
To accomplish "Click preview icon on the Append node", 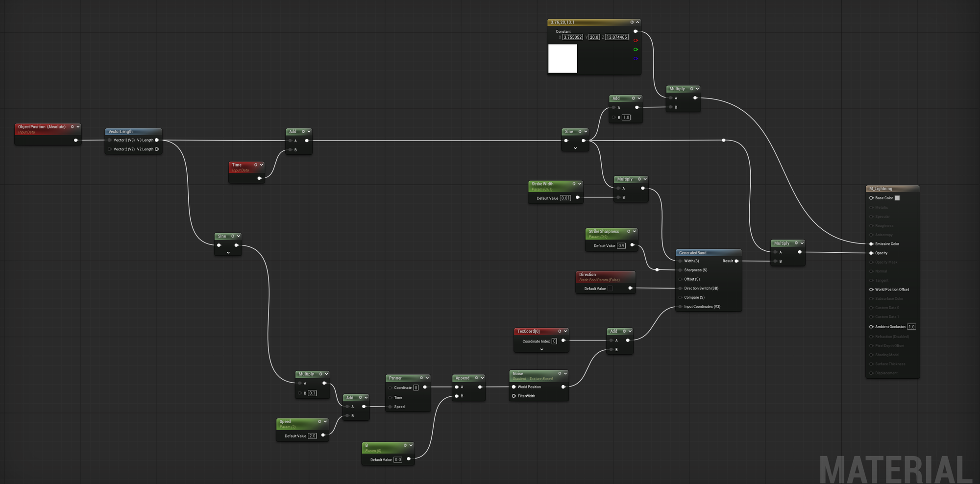I will [x=476, y=378].
